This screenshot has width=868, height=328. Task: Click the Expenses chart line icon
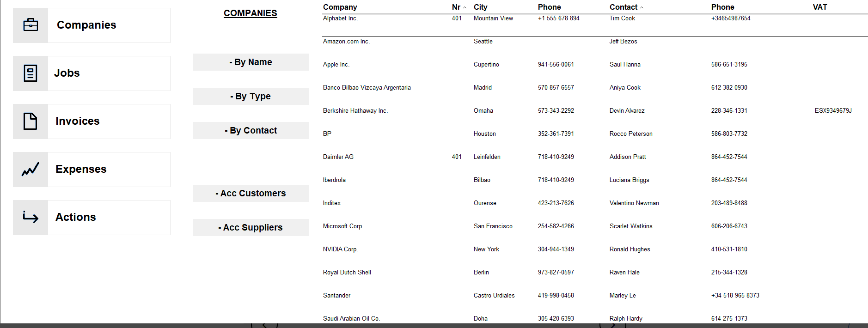31,169
